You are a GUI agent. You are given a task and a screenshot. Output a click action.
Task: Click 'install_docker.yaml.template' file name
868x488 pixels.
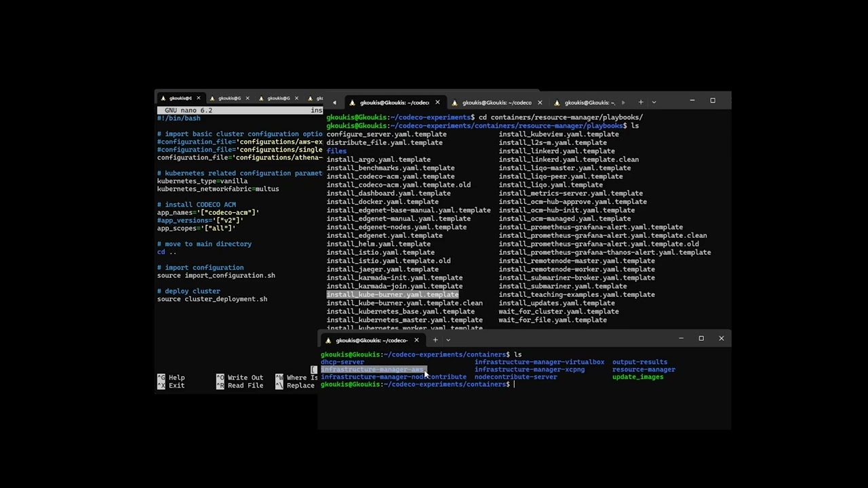[382, 202]
